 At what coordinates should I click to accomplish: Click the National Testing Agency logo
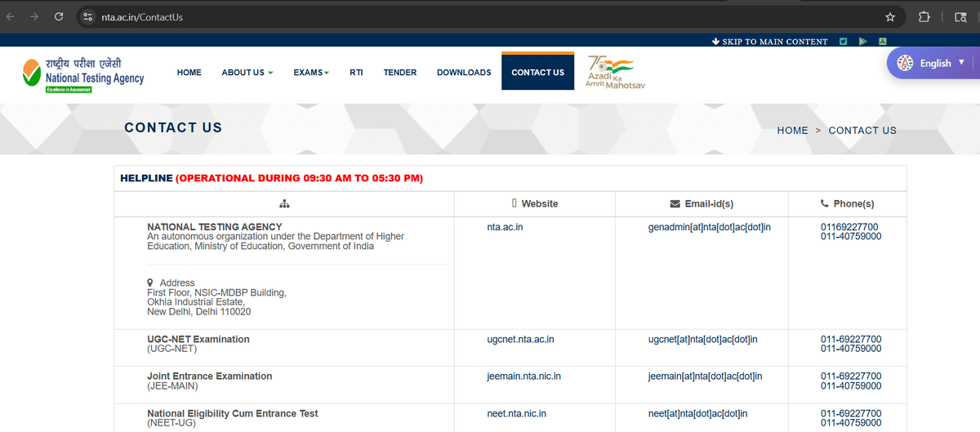tap(83, 74)
